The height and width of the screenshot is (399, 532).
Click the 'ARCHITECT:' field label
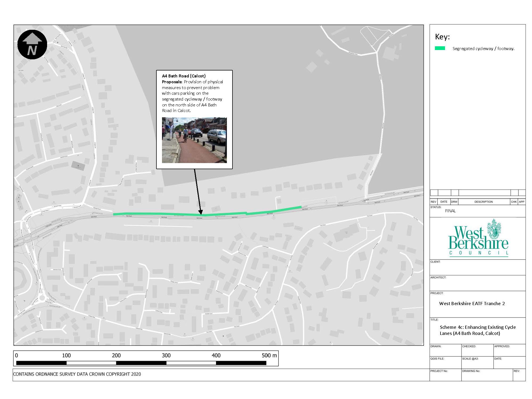coord(438,277)
